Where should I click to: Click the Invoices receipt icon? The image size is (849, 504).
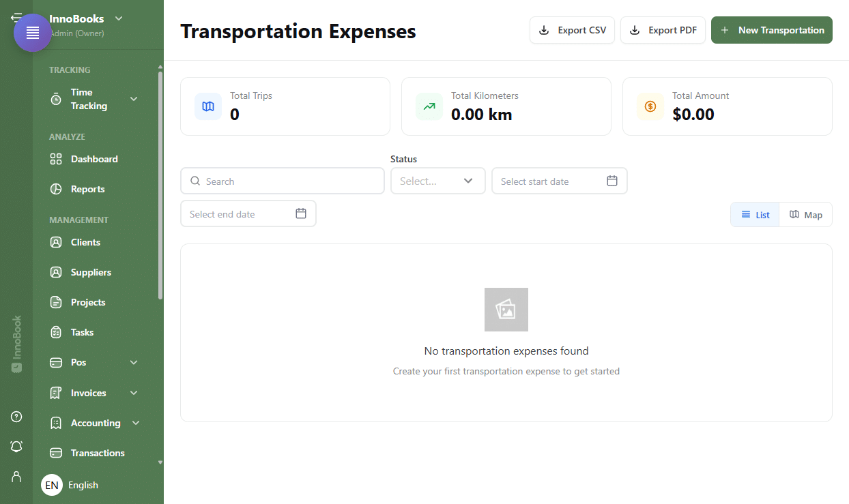tap(56, 393)
